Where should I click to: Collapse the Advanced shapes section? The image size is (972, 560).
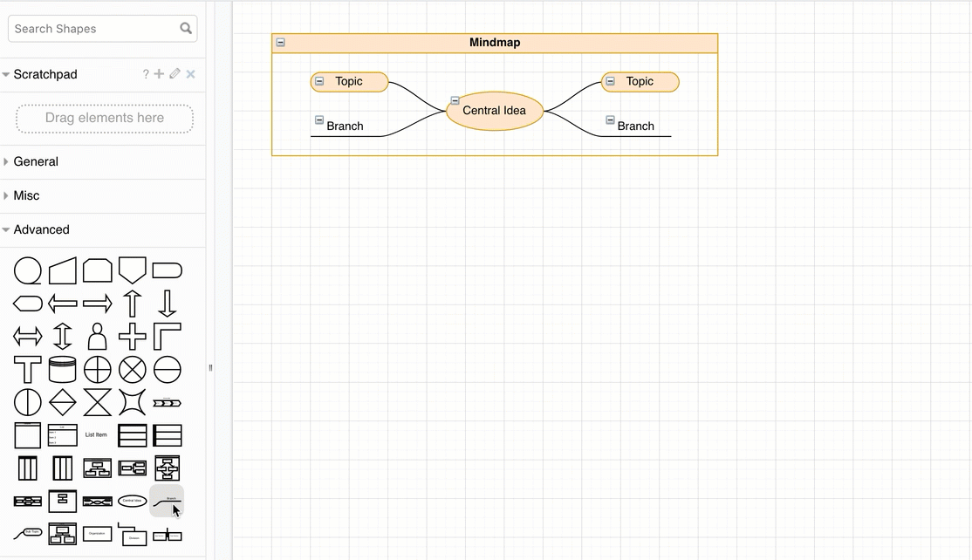(x=40, y=229)
